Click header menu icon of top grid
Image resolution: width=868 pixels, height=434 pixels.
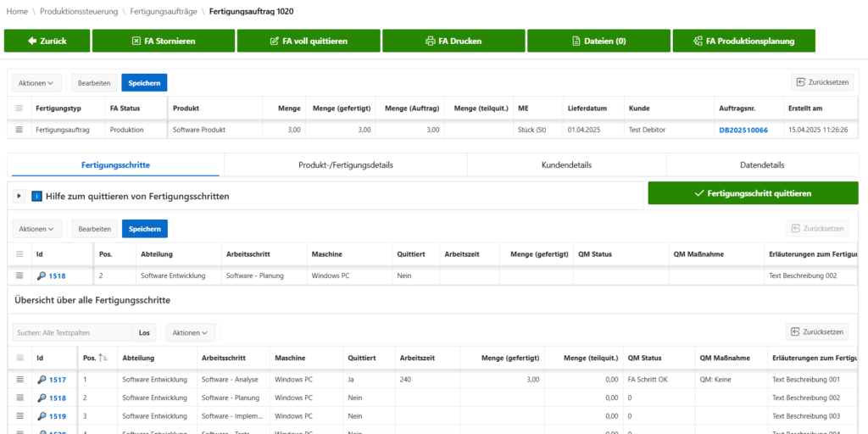[19, 108]
